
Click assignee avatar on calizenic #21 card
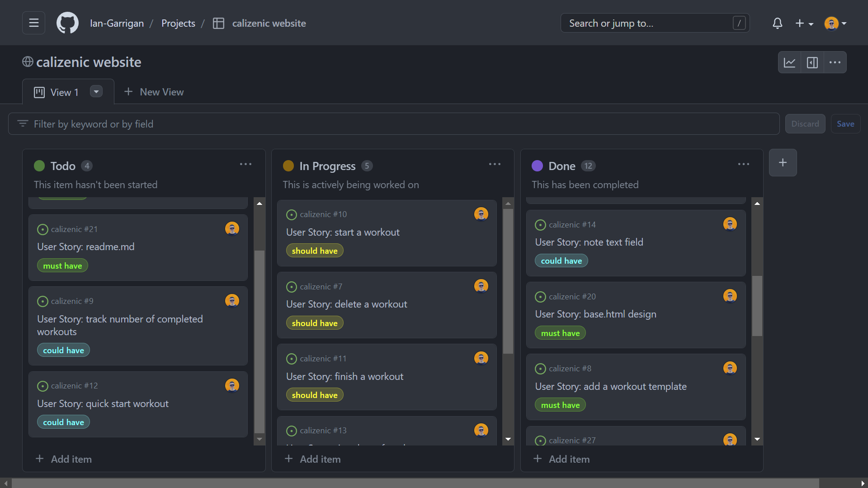pos(232,229)
